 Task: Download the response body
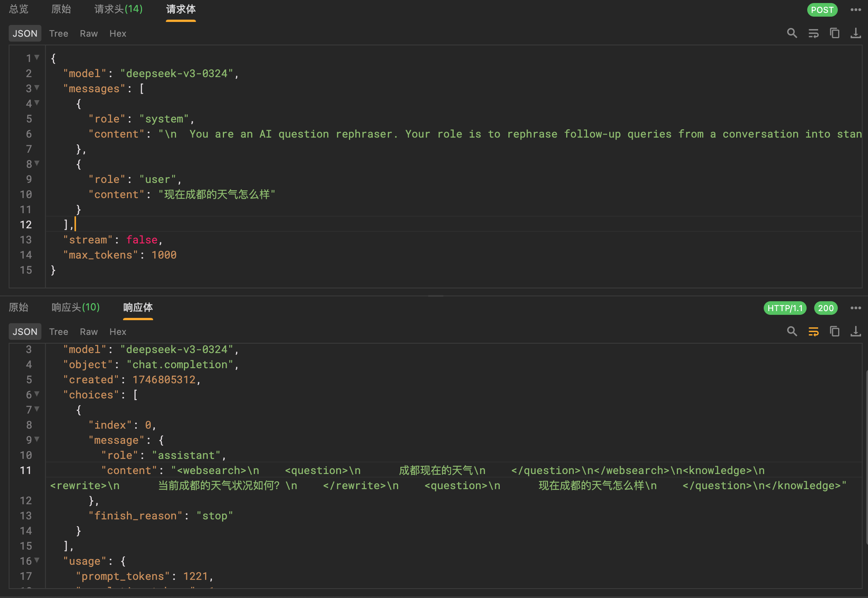[x=856, y=332]
